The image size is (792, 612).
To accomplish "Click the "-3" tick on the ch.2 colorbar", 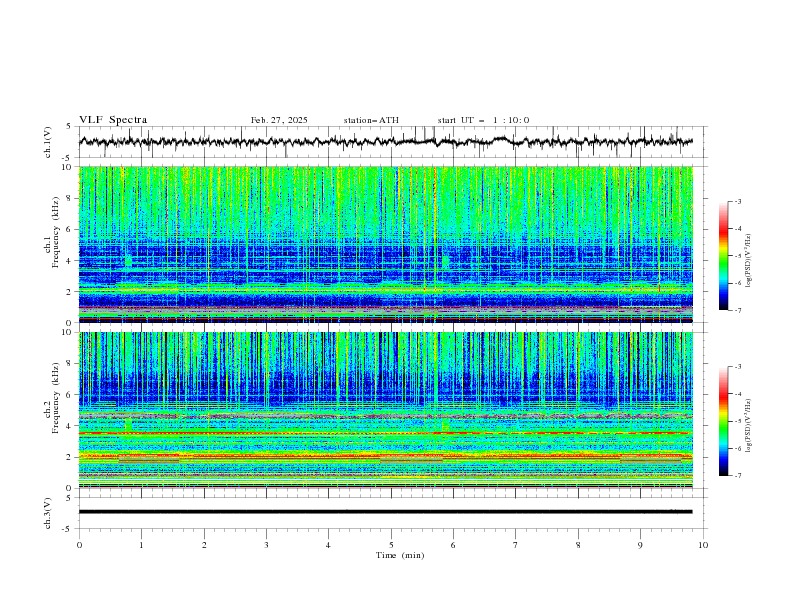I will [737, 367].
